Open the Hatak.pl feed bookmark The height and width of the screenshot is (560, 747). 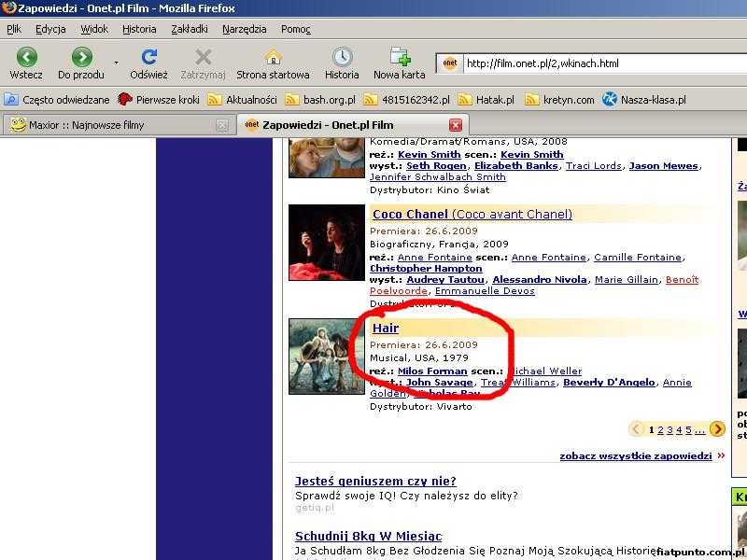[x=486, y=100]
